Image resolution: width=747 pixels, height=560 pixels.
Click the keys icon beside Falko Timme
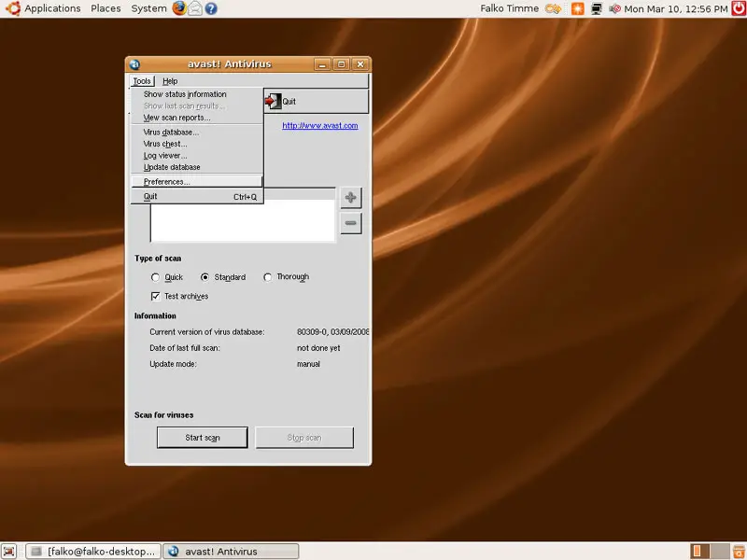click(x=554, y=8)
